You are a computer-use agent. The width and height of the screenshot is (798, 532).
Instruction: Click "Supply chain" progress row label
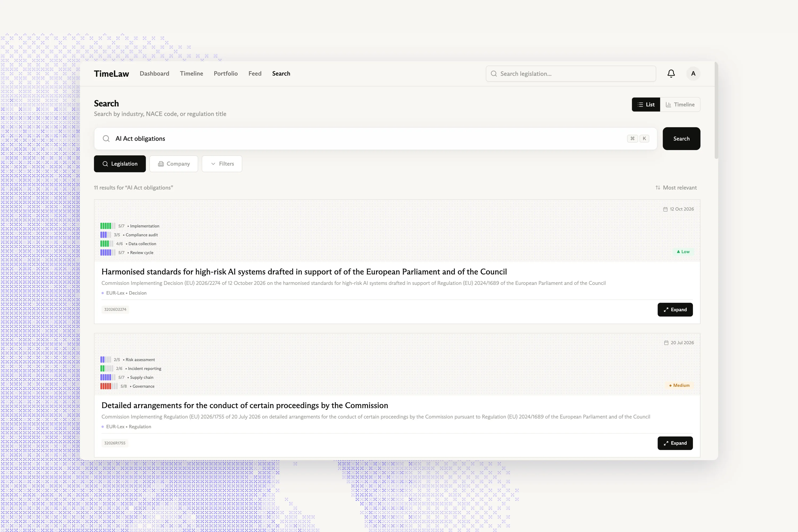tap(142, 377)
